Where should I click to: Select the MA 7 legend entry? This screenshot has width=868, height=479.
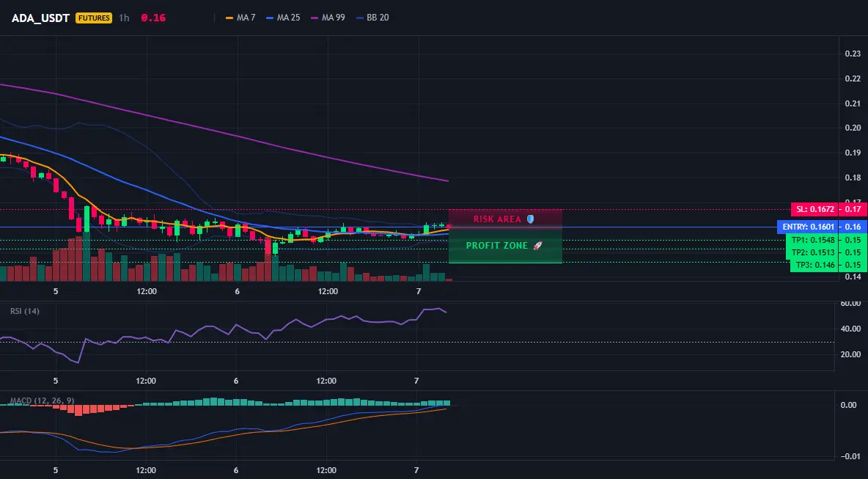click(x=240, y=18)
